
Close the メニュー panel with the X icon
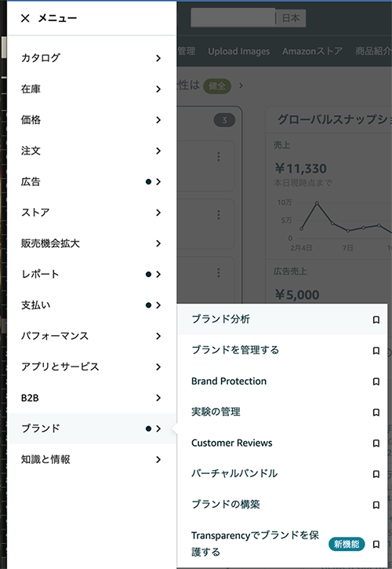point(25,18)
